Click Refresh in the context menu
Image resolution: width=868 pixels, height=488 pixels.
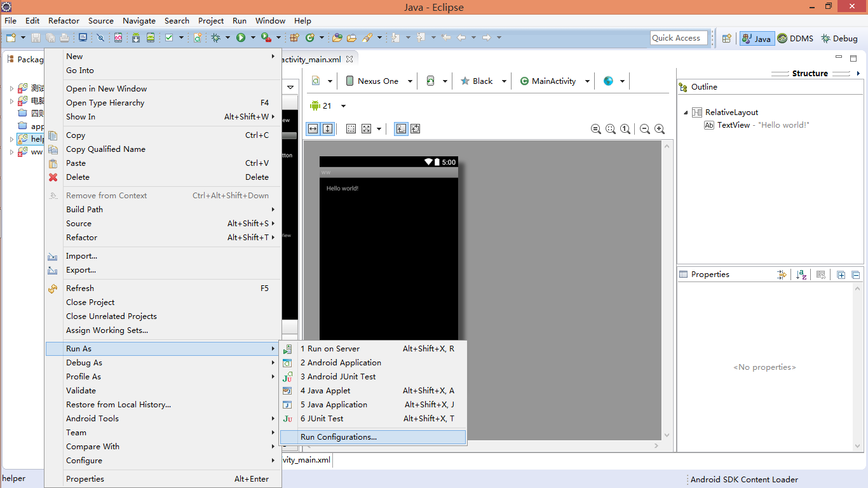[x=80, y=288]
